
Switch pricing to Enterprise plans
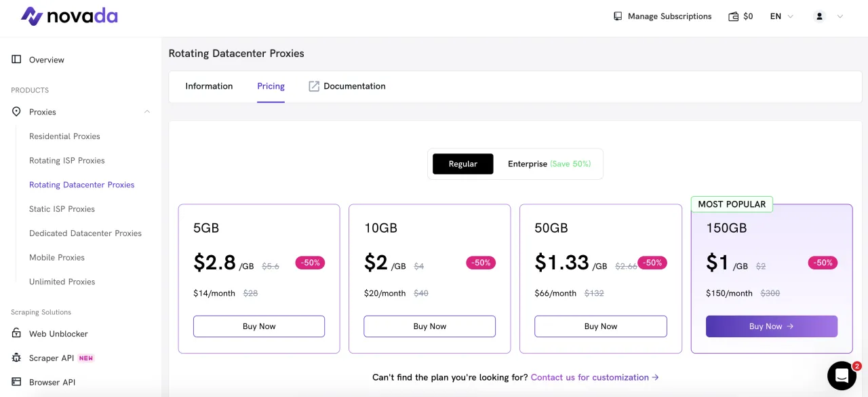pos(549,164)
